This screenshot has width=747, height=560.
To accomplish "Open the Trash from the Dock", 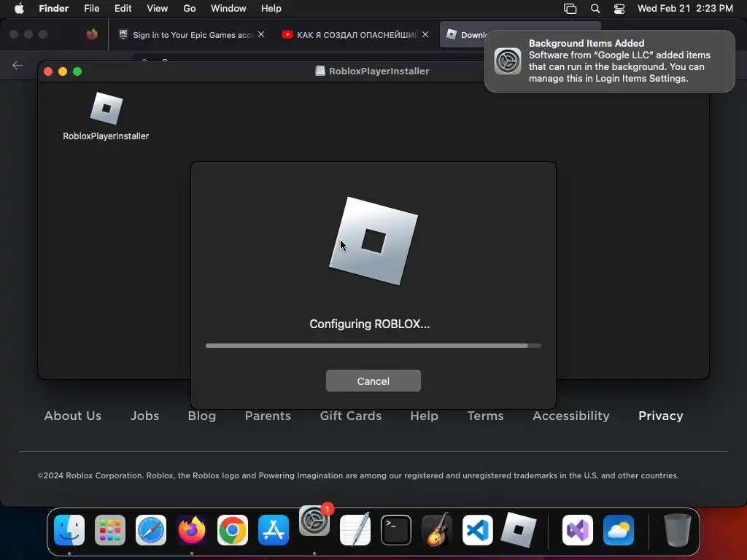I will pyautogui.click(x=677, y=530).
